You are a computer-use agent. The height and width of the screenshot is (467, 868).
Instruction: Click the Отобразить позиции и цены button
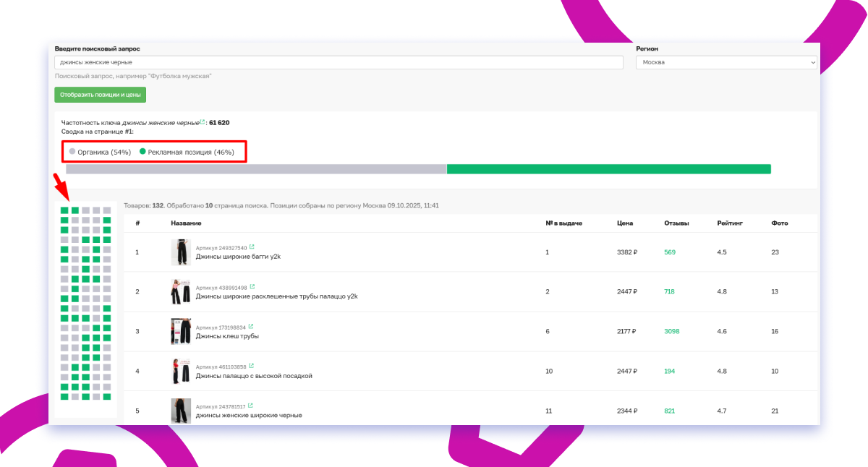click(x=101, y=95)
